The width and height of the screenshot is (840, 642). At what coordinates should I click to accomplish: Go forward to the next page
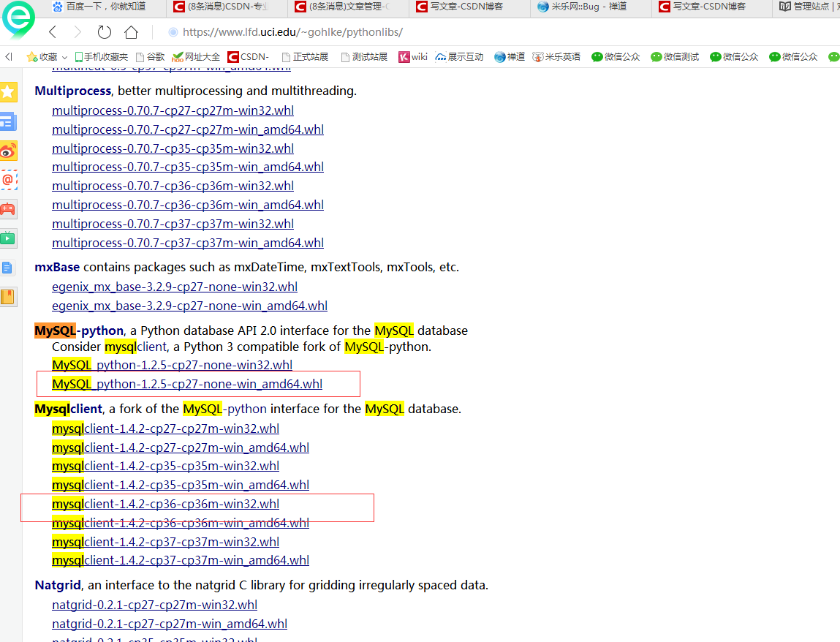pyautogui.click(x=77, y=32)
